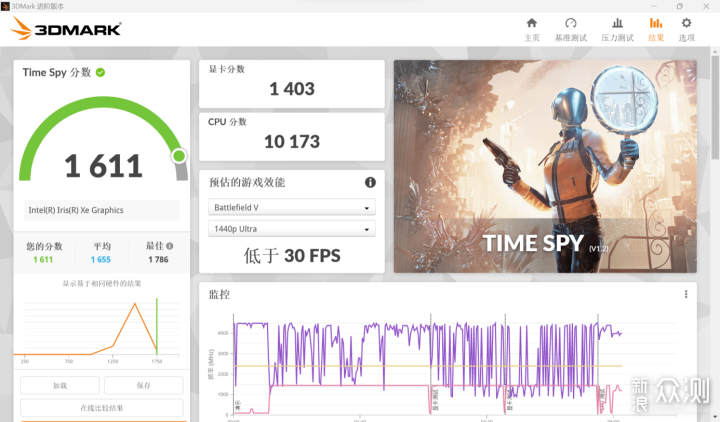
Task: Click the graphics score 1 403
Action: (292, 89)
